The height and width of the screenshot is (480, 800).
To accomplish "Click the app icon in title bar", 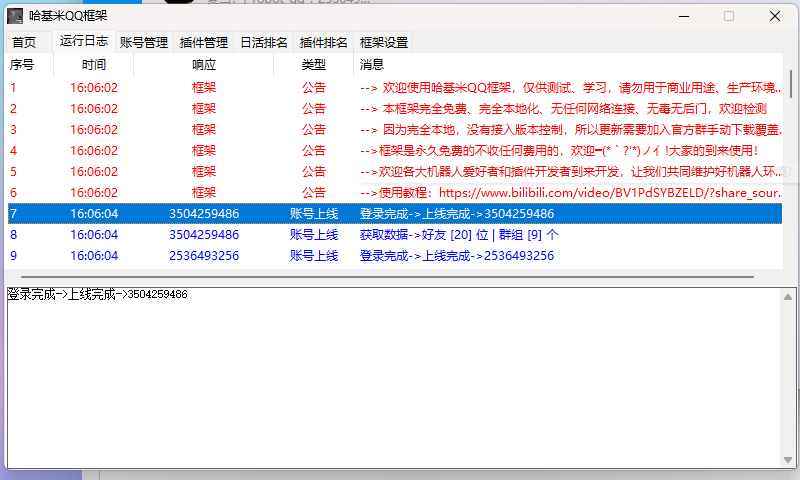I will (16, 16).
